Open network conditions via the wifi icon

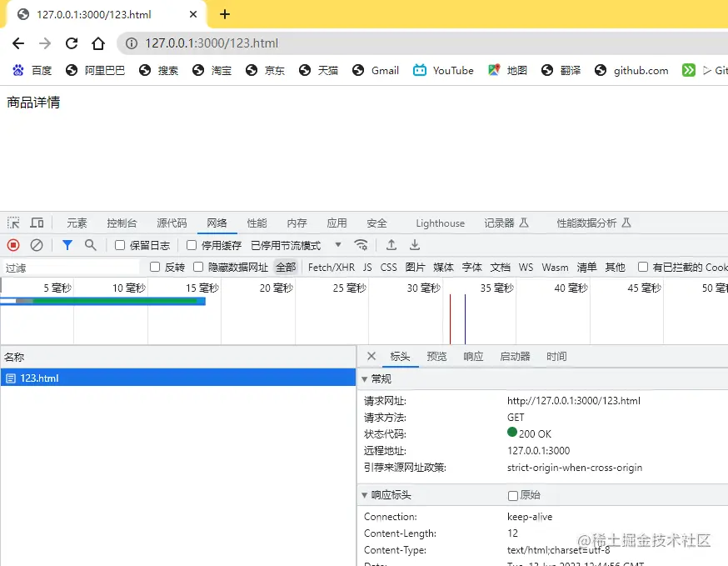tap(362, 245)
